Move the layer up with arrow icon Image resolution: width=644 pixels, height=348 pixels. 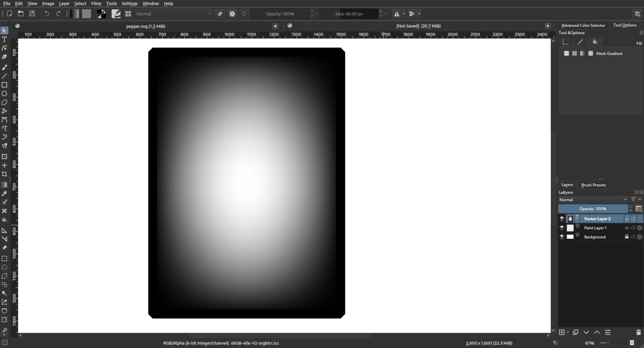[597, 332]
